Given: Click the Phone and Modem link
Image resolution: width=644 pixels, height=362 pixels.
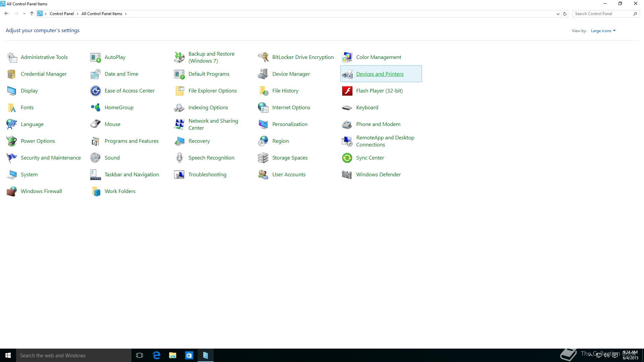Looking at the screenshot, I should [378, 124].
